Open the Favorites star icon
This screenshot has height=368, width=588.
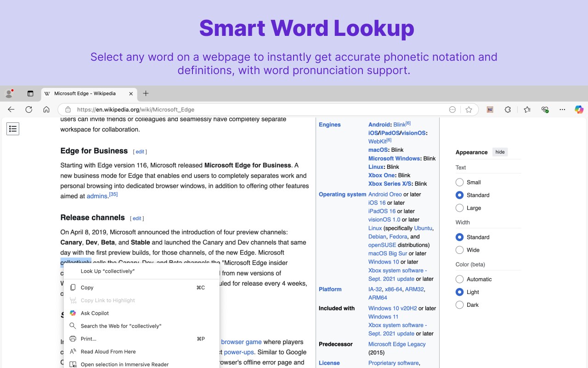[469, 109]
